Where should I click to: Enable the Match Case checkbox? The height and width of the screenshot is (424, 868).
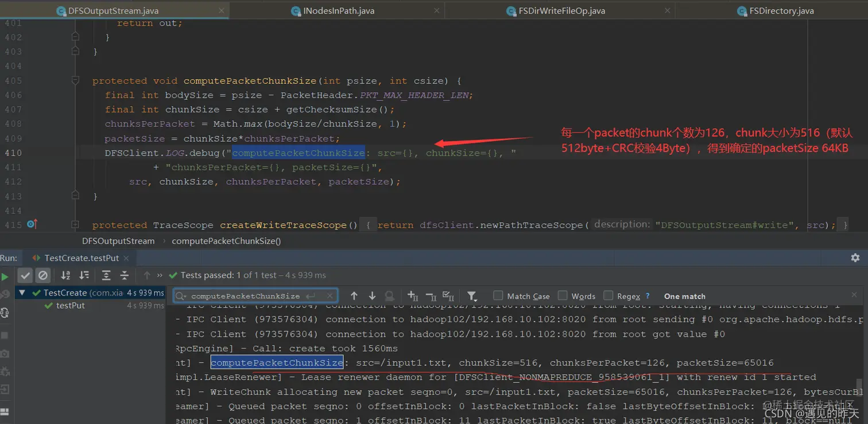pyautogui.click(x=498, y=295)
